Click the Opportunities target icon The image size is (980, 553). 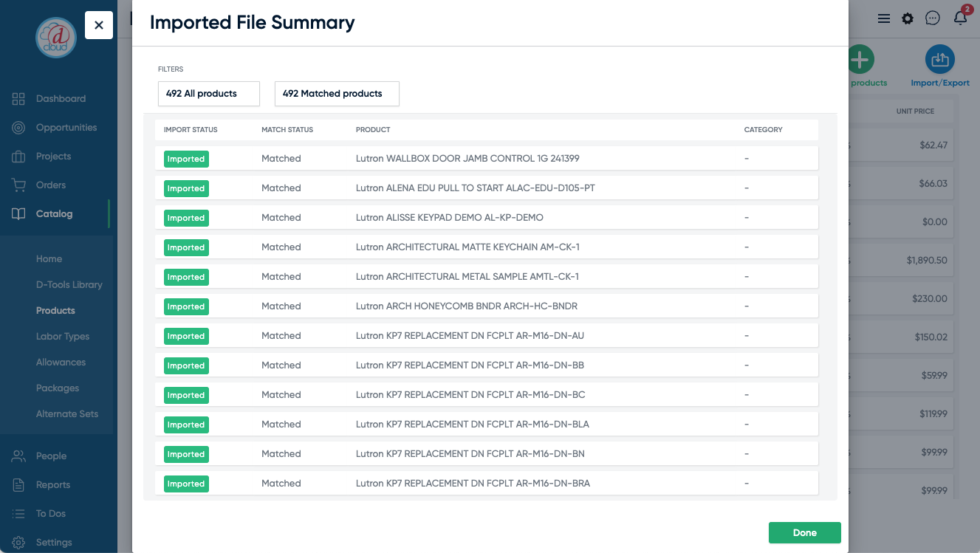[18, 128]
